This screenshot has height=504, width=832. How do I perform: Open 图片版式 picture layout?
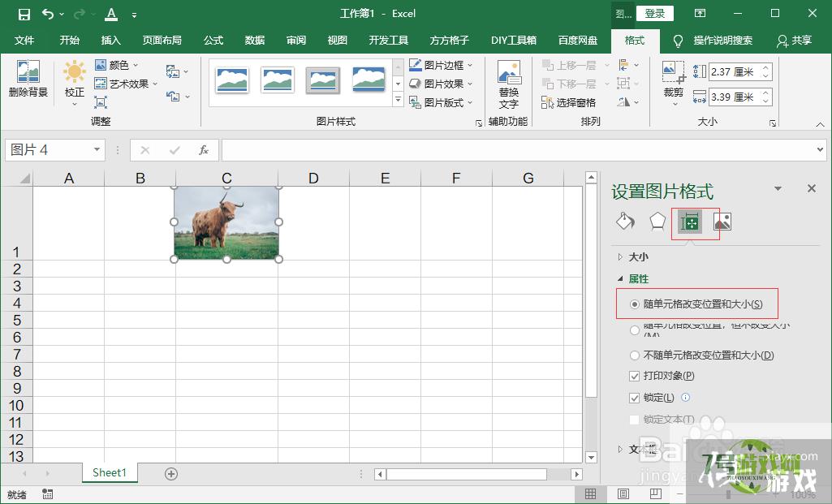(x=441, y=102)
